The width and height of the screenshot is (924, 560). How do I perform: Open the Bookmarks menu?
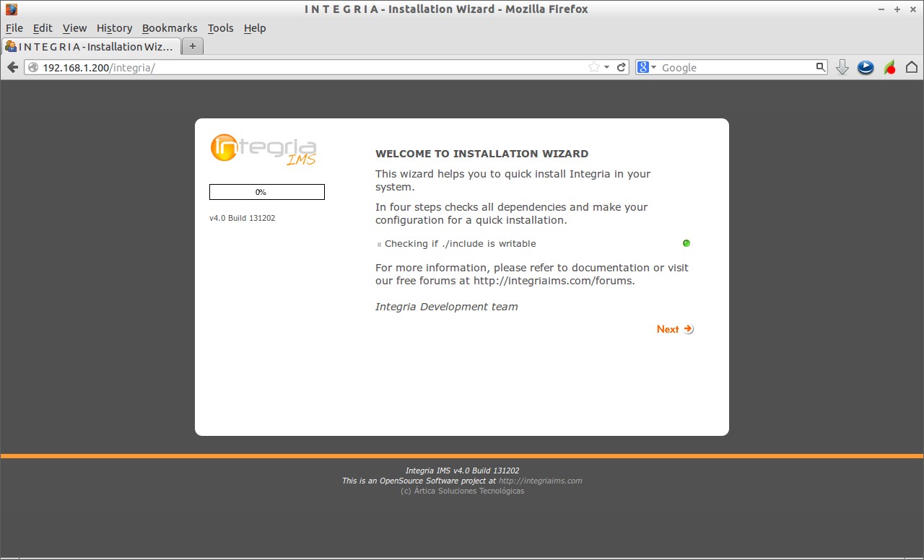click(x=170, y=28)
